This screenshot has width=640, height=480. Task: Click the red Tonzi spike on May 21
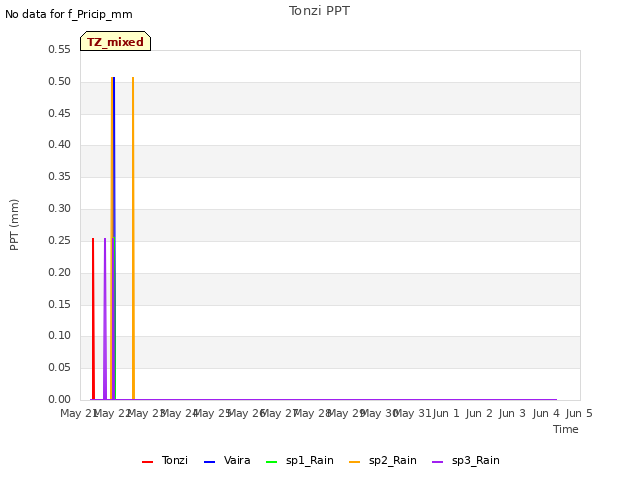click(x=93, y=318)
